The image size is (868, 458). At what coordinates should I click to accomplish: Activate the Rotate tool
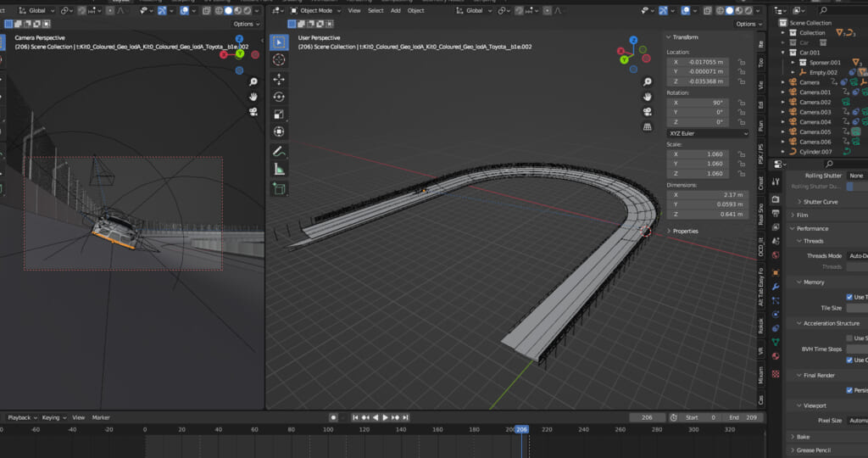pos(279,97)
